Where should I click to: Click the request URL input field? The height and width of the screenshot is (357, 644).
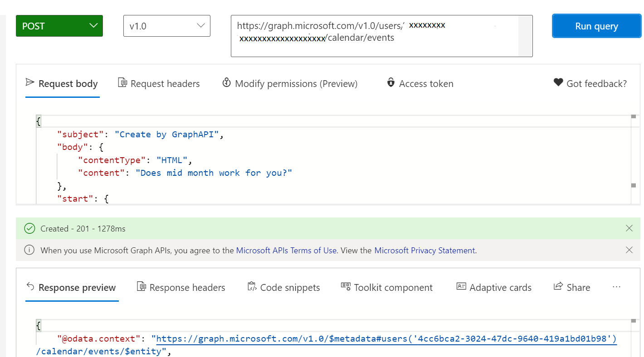[381, 36]
